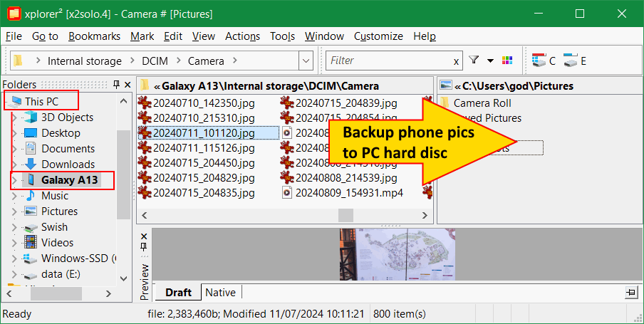Select This PC in folder tree
This screenshot has height=324, width=644.
point(41,101)
